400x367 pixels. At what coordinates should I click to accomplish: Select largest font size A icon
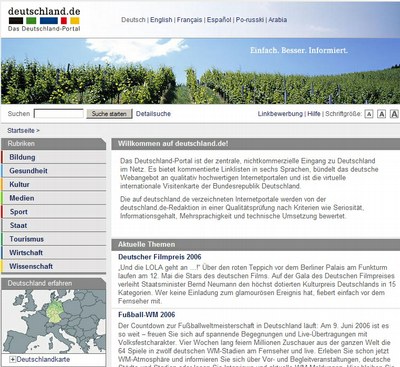(394, 114)
